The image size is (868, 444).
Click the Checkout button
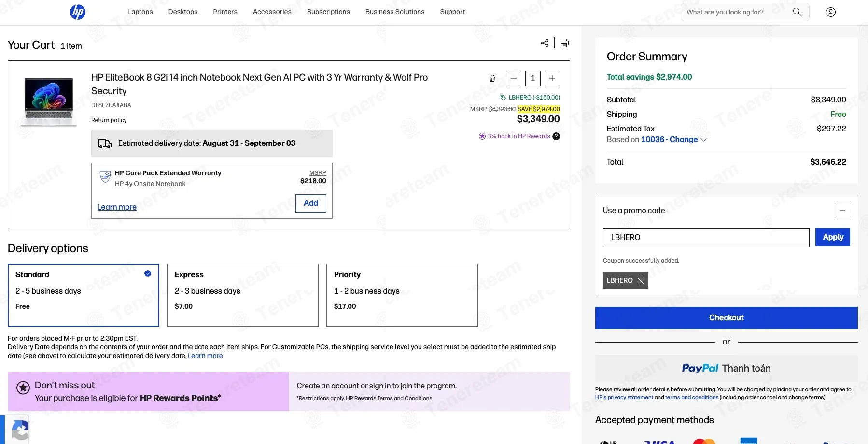pyautogui.click(x=727, y=318)
